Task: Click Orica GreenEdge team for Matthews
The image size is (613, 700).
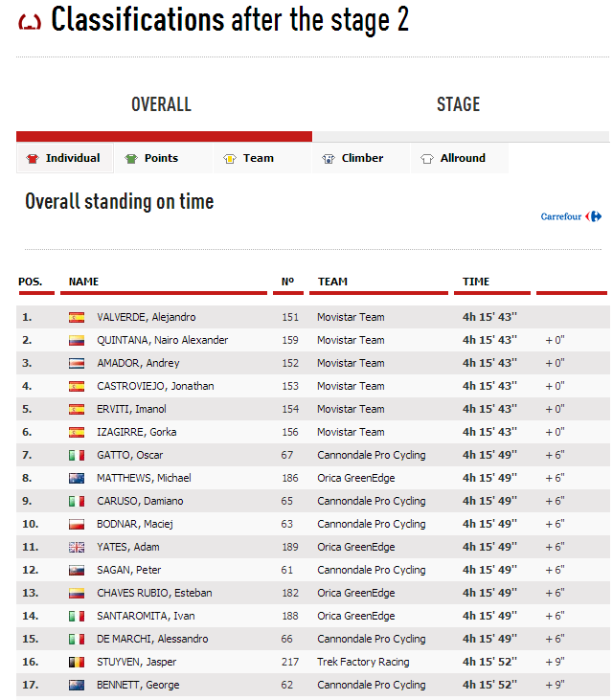Action: 355,478
